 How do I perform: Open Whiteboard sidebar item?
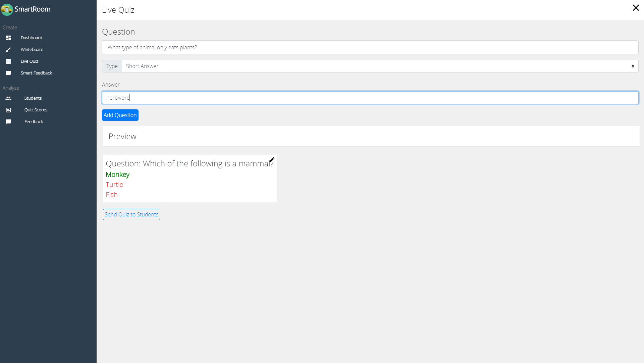click(x=32, y=50)
